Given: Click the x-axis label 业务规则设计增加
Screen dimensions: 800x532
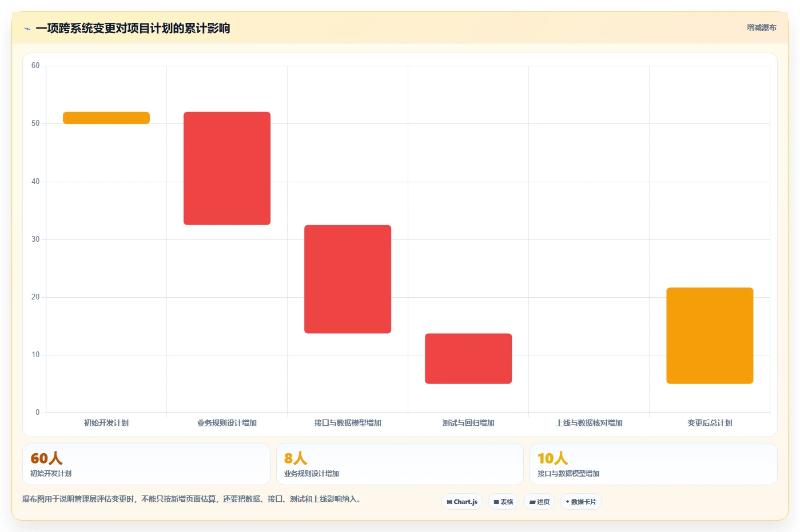Looking at the screenshot, I should point(227,423).
